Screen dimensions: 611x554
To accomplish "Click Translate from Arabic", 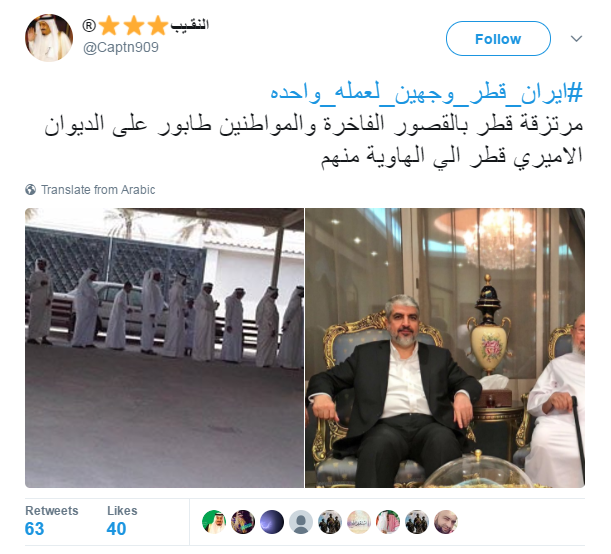I will point(98,190).
